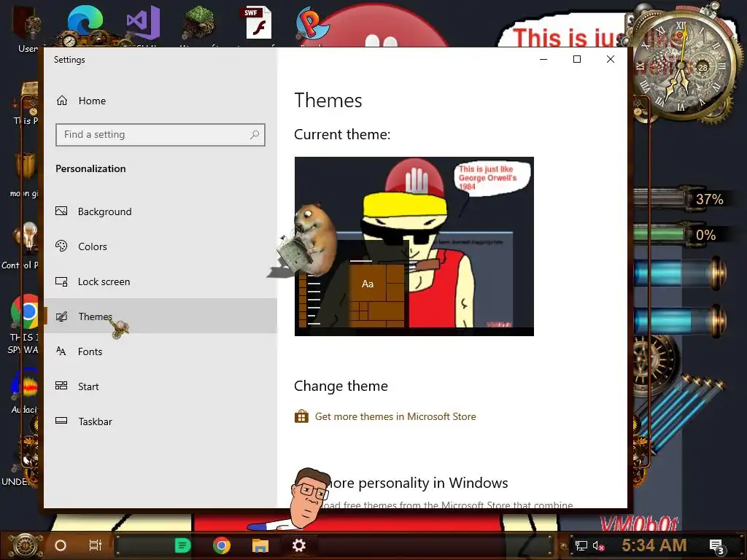This screenshot has height=560, width=747.
Task: Open the SWF Flash file on desktop
Action: coord(258,23)
